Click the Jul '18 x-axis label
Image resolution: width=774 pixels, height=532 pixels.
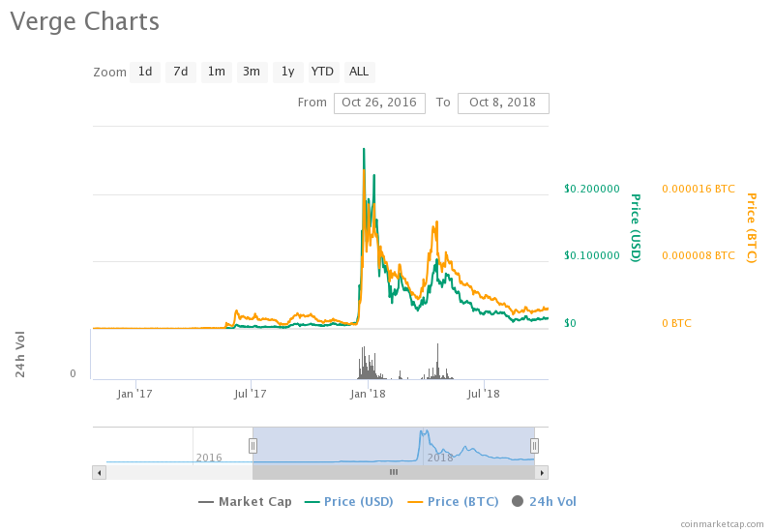(x=484, y=394)
